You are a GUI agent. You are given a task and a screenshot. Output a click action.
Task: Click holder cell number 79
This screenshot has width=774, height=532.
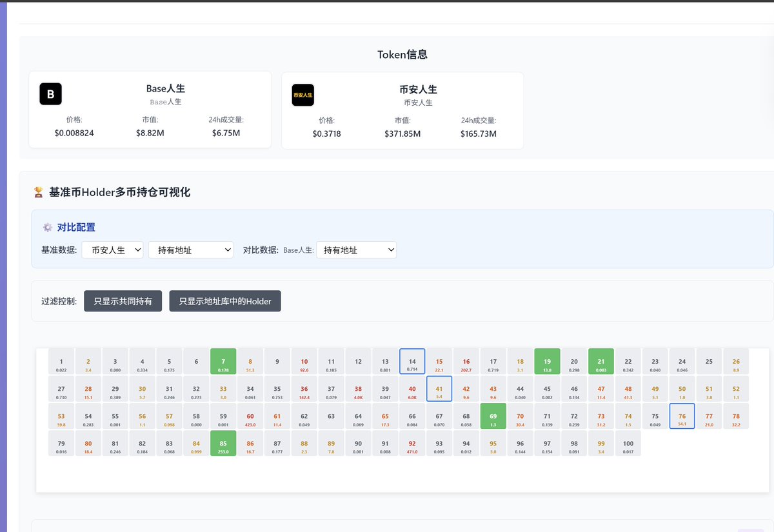[x=61, y=444]
